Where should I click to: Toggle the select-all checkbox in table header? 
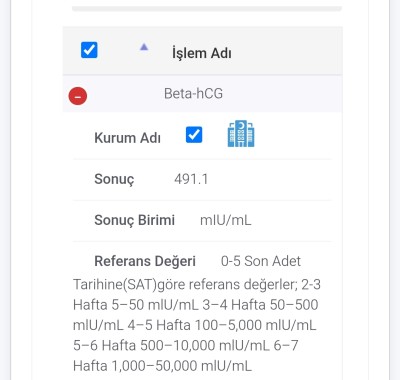tap(89, 50)
